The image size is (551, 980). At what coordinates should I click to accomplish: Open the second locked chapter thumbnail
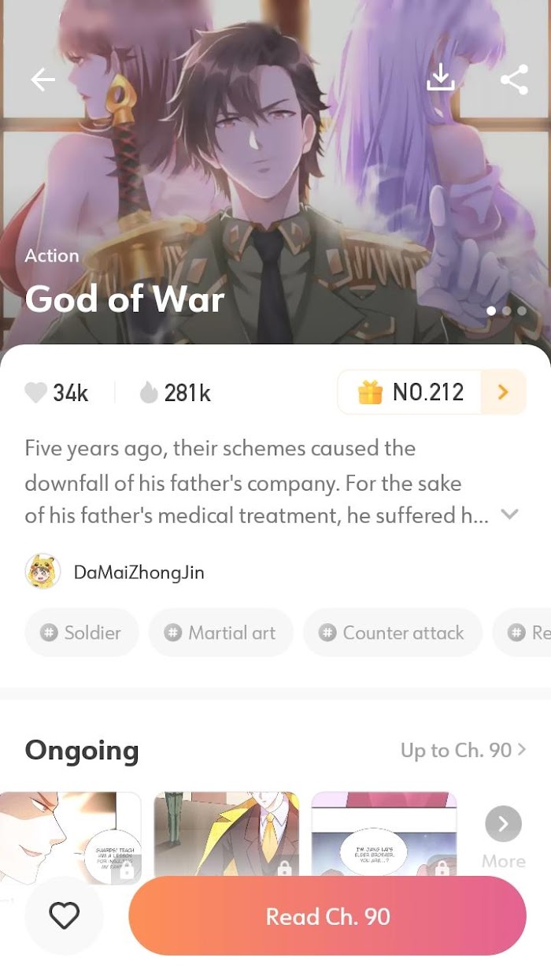(x=227, y=837)
